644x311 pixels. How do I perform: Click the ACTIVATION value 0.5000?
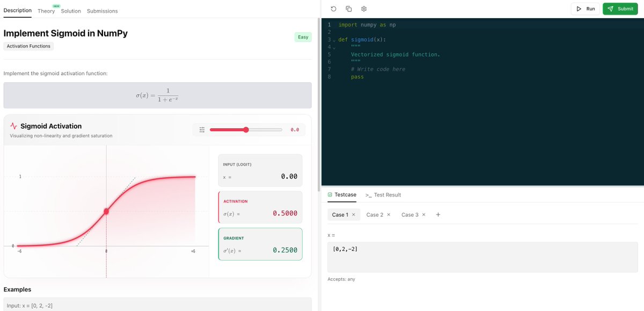(284, 213)
